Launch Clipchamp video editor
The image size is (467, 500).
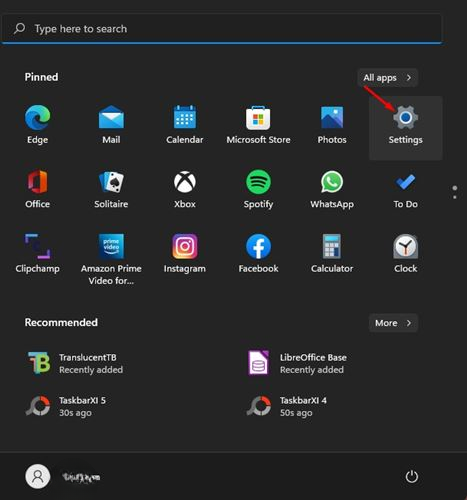(x=37, y=253)
